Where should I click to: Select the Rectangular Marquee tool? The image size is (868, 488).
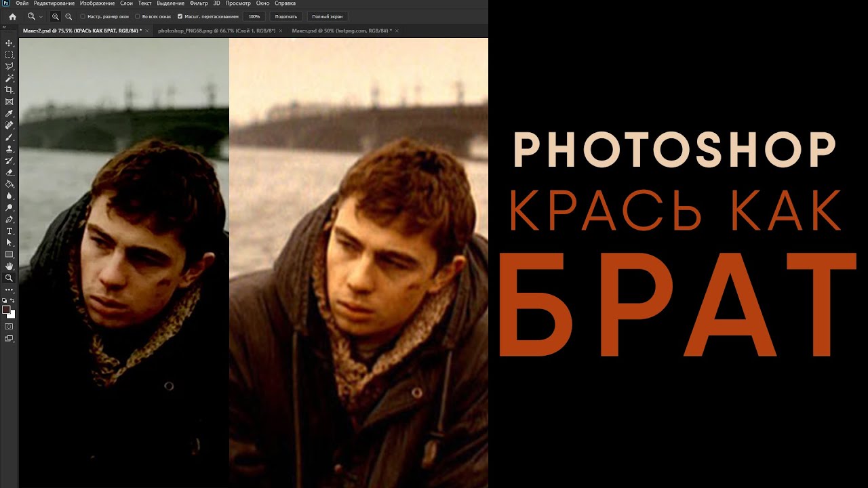point(9,54)
